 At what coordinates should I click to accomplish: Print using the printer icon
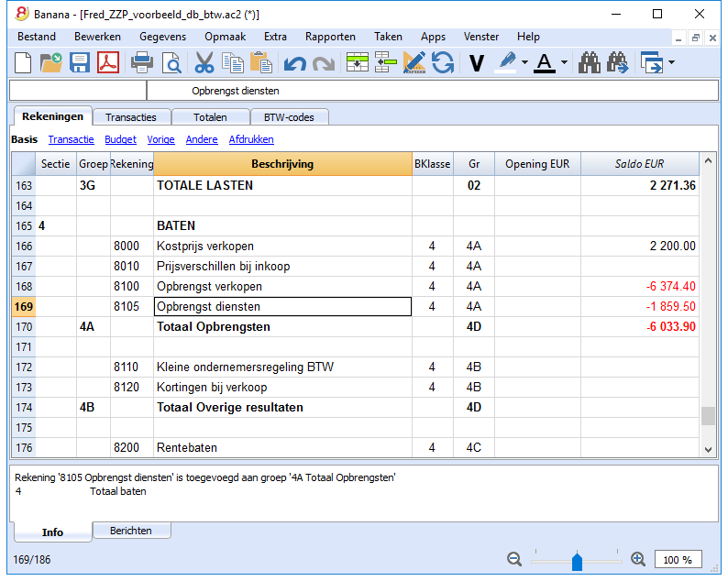click(141, 62)
